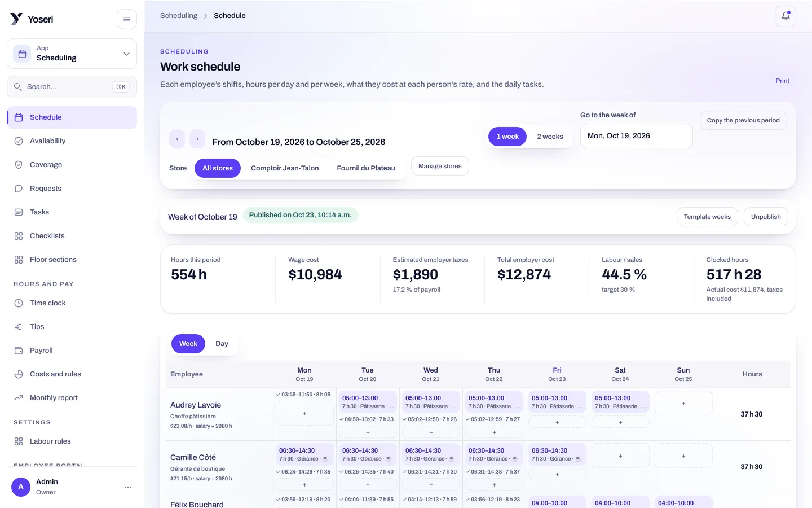
Task: Click the Tips euro icon
Action: pyautogui.click(x=19, y=327)
